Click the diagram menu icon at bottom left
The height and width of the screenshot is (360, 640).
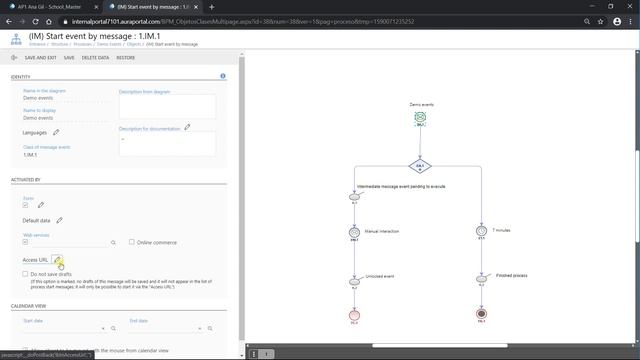tap(253, 354)
